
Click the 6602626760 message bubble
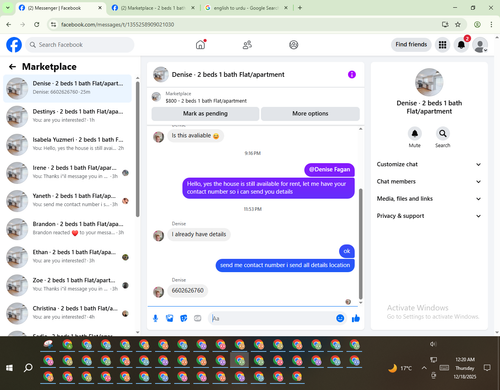coord(188,291)
